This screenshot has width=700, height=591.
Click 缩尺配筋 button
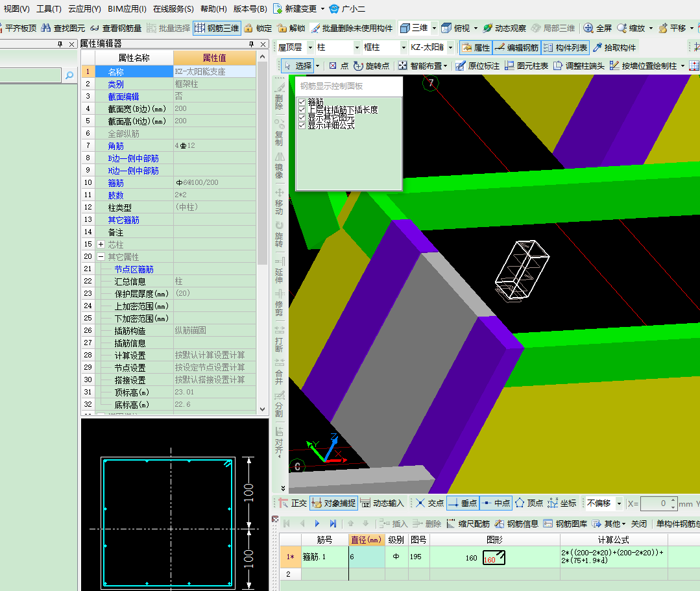468,524
